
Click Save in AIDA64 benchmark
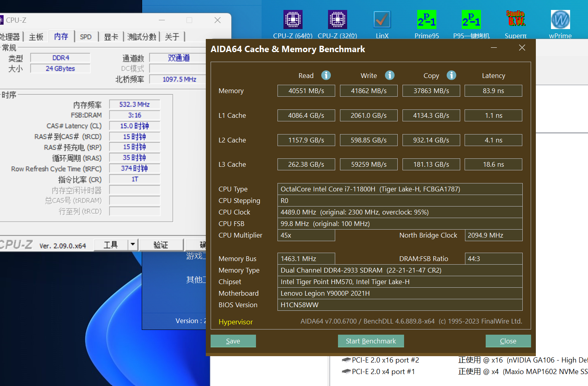pyautogui.click(x=233, y=341)
